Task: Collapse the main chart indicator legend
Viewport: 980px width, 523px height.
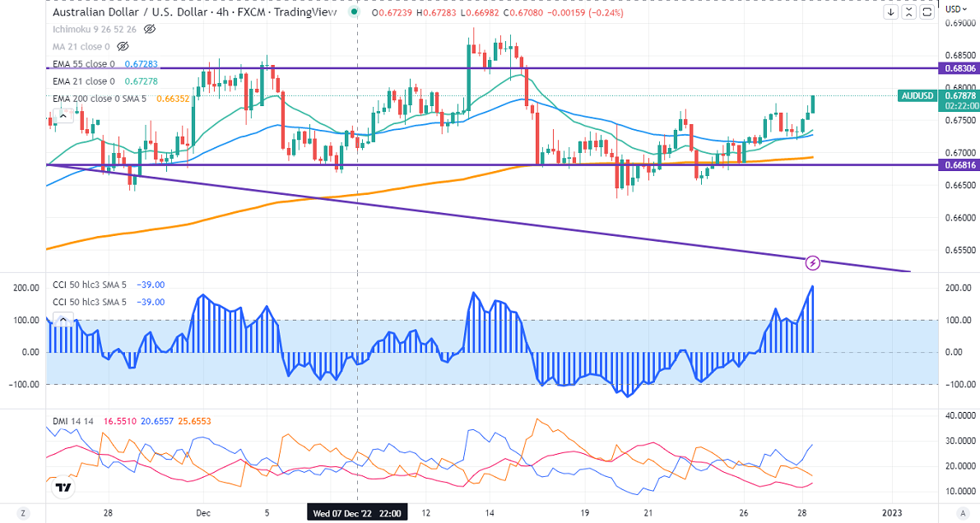Action: click(x=63, y=115)
